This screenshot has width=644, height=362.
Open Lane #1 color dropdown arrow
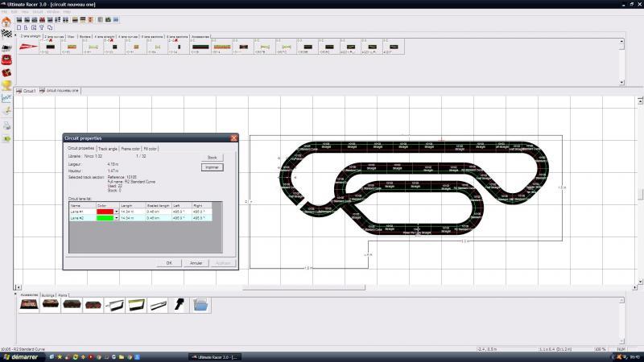117,212
